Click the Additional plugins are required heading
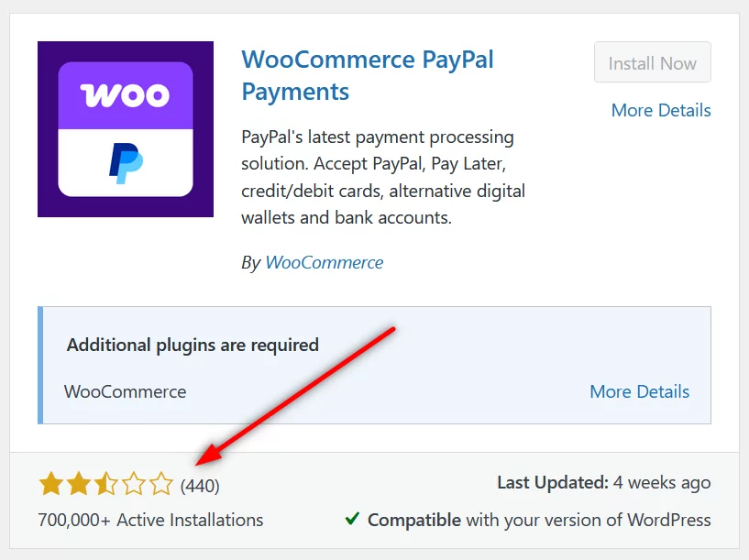 [193, 345]
